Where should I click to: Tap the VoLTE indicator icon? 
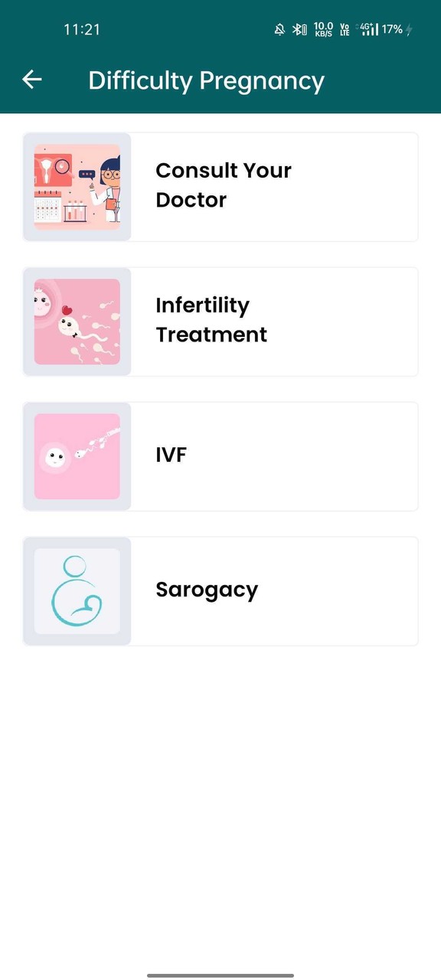pyautogui.click(x=345, y=29)
